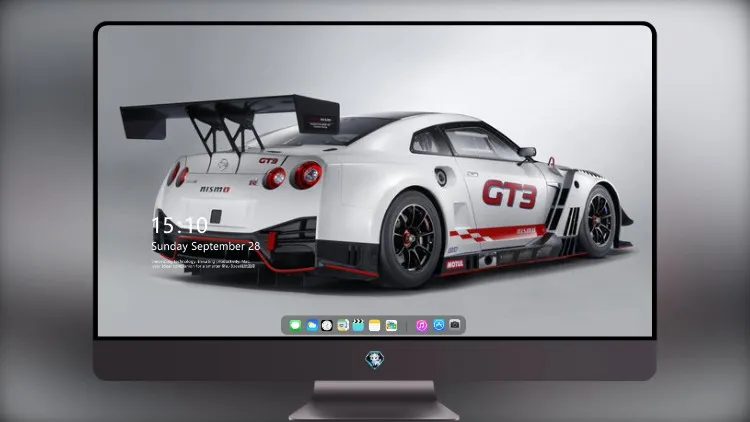750x422 pixels.
Task: Click the Sunday September 28 date text
Action: point(206,246)
